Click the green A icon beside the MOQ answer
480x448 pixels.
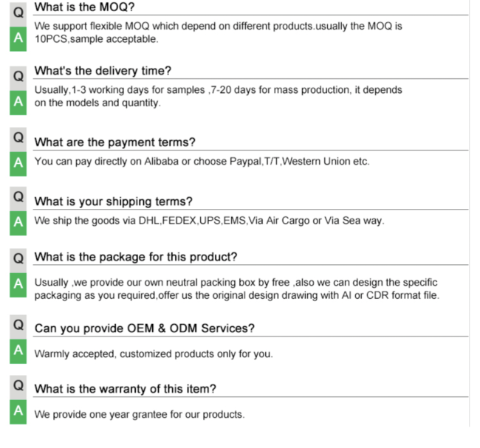tap(18, 39)
